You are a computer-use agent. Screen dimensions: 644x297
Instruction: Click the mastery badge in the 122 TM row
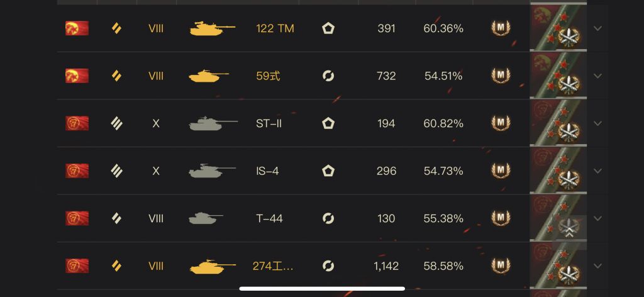tap(500, 28)
